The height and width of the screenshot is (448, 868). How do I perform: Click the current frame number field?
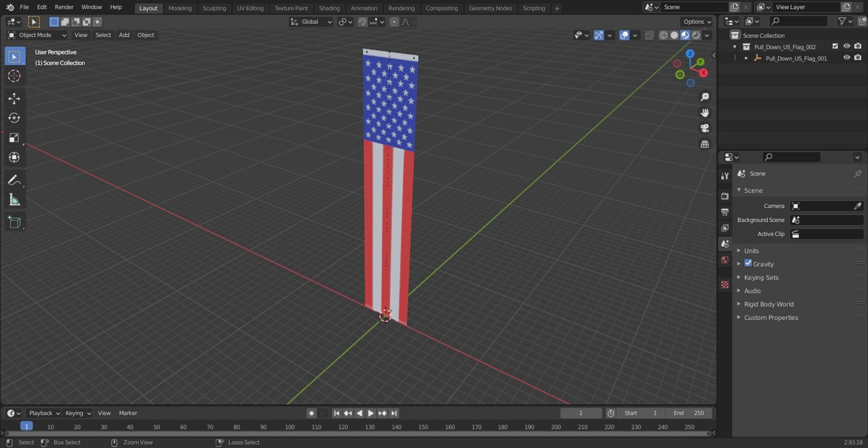coord(581,413)
